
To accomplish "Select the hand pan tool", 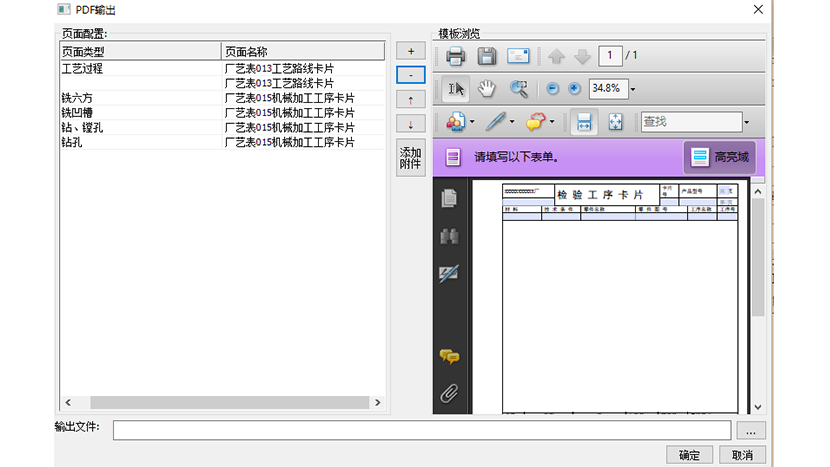I will 487,88.
